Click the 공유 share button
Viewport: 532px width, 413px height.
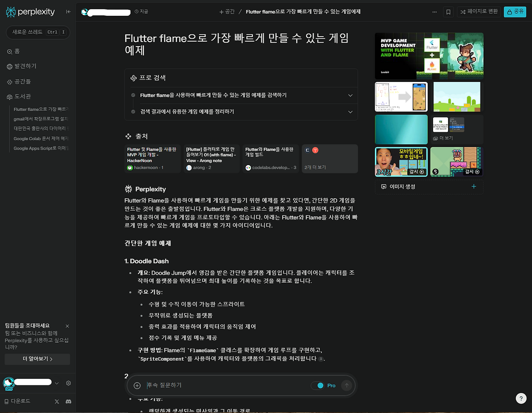[x=515, y=12]
